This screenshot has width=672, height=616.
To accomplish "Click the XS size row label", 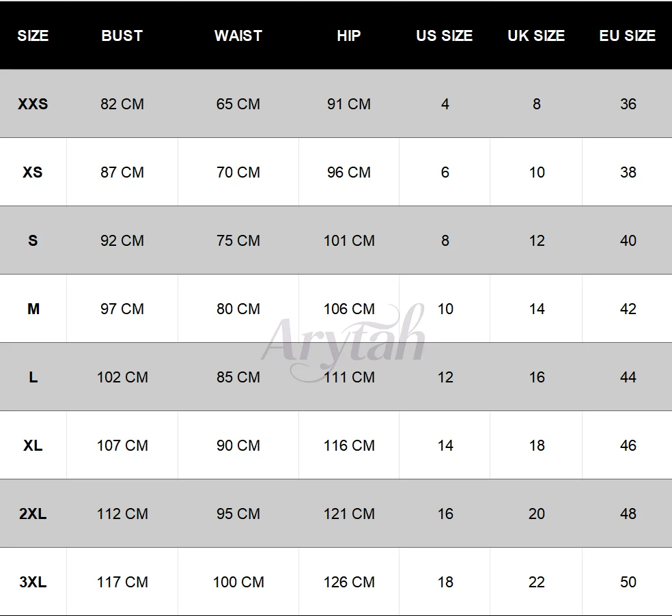I will click(x=33, y=173).
